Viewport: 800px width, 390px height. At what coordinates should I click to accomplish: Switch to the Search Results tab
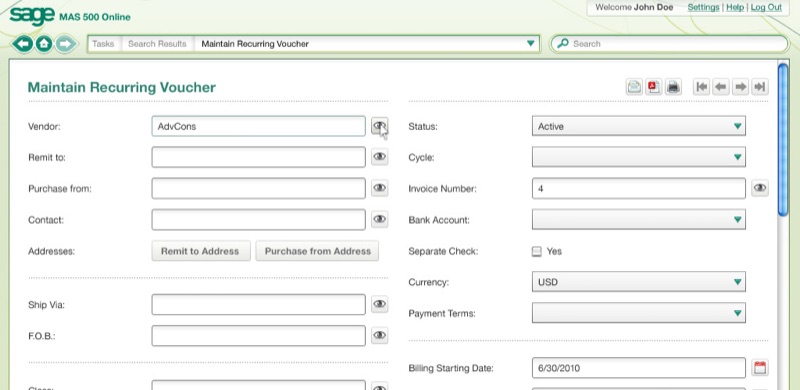(157, 44)
